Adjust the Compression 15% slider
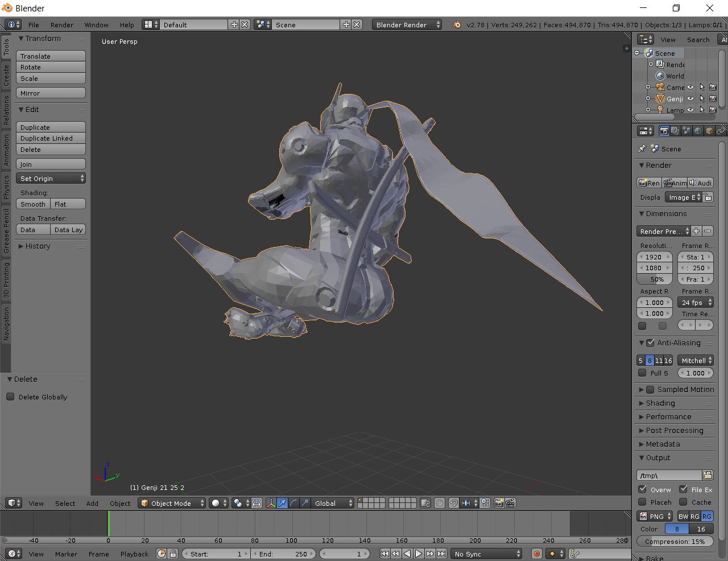Viewport: 728px width, 561px height. point(675,541)
